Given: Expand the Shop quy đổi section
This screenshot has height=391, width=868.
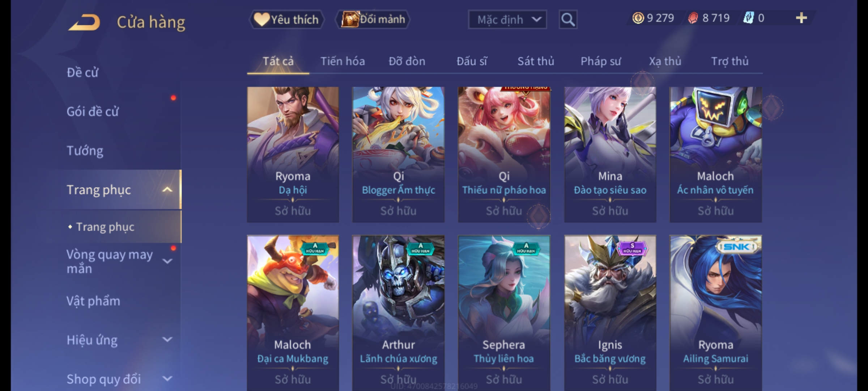Looking at the screenshot, I should [167, 379].
